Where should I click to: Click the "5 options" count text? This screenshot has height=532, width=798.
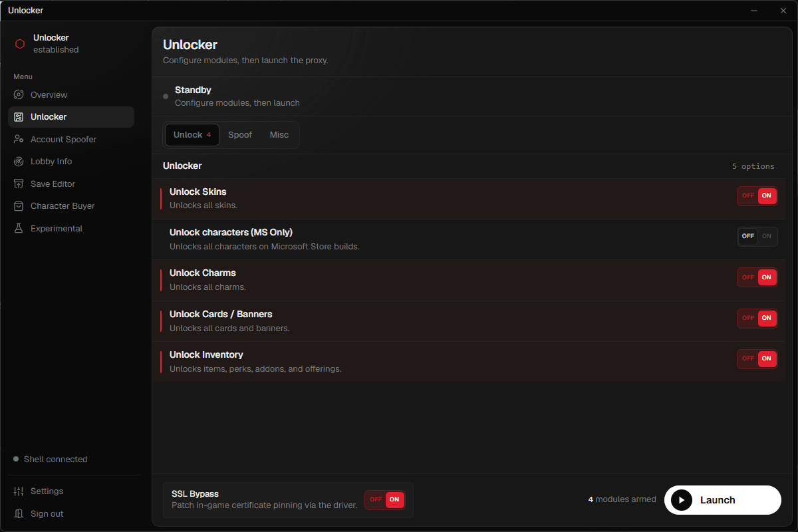tap(753, 166)
